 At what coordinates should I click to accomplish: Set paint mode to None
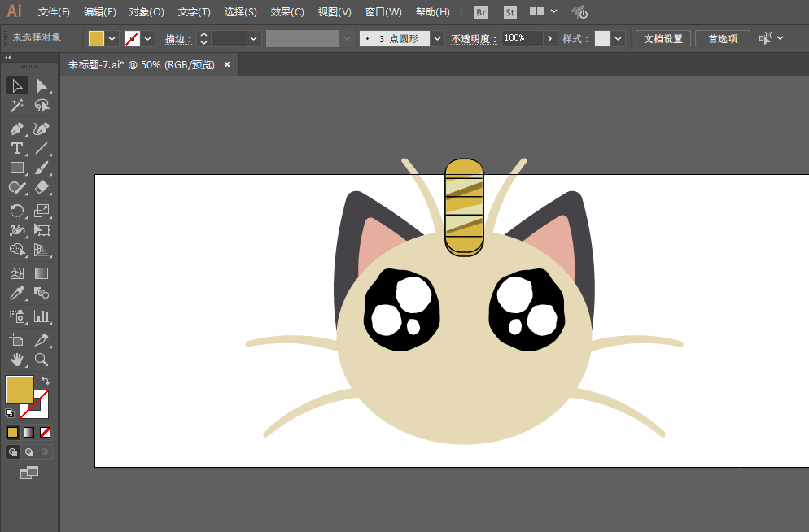click(x=46, y=432)
